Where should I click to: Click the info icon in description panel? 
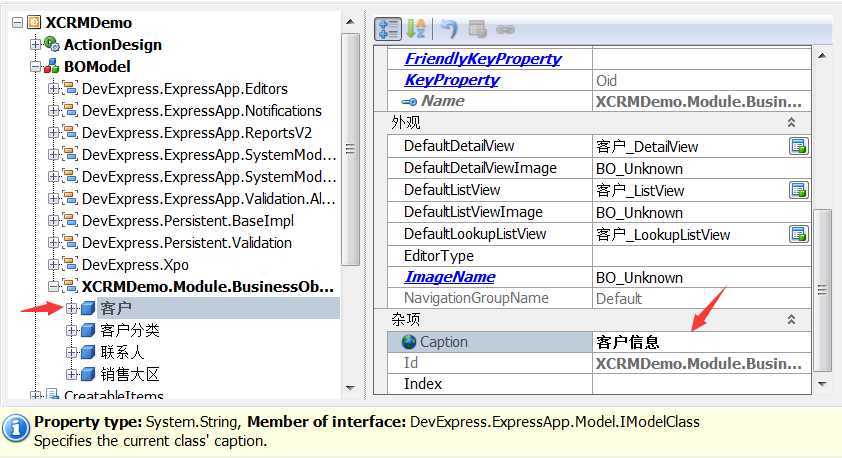[x=16, y=428]
